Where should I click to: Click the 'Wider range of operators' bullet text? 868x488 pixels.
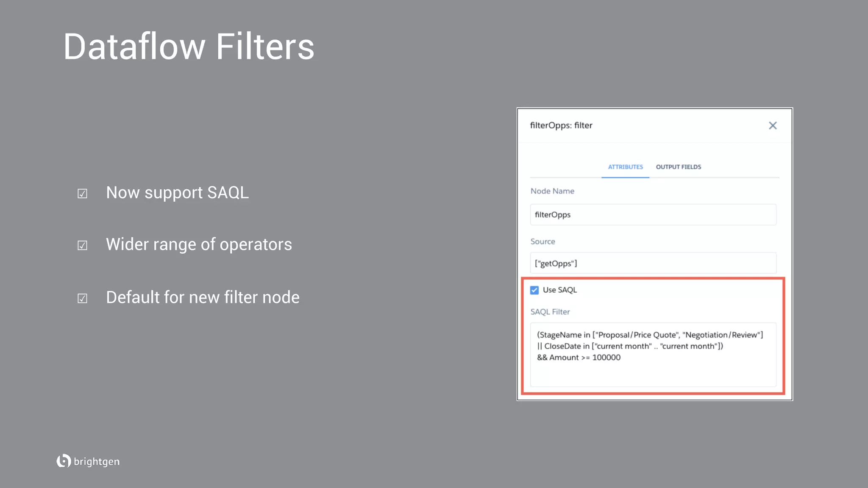tap(199, 244)
